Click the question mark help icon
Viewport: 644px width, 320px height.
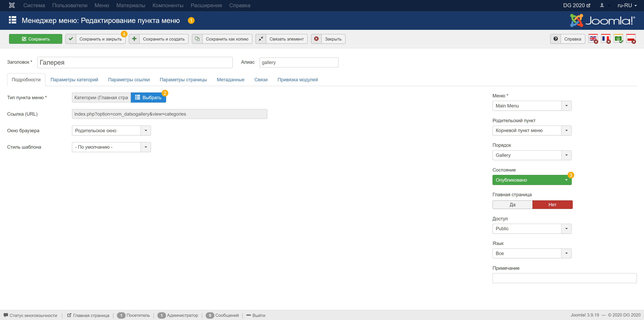pyautogui.click(x=555, y=39)
